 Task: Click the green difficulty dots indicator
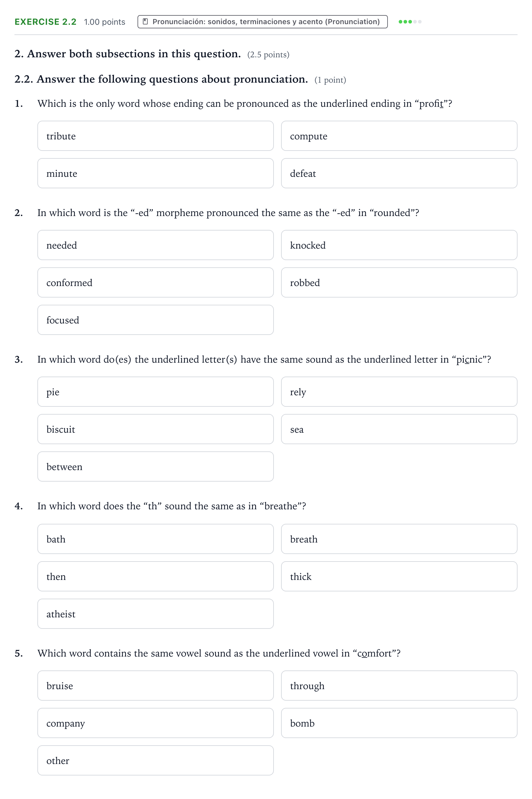(x=410, y=22)
